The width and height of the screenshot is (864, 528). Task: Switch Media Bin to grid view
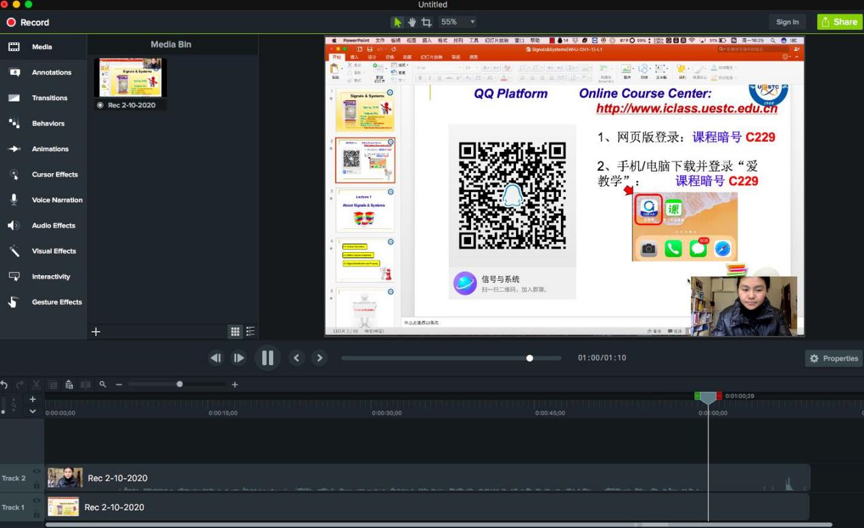[235, 332]
